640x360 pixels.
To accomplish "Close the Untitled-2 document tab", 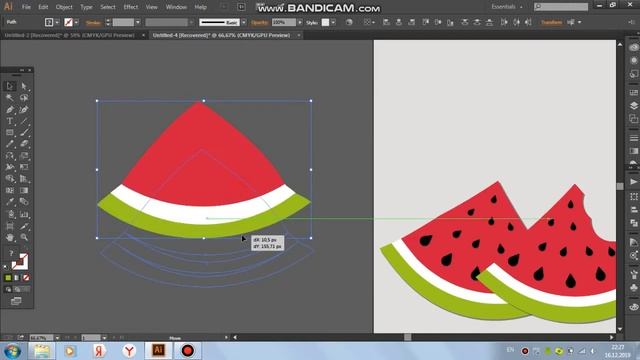I will [x=143, y=36].
